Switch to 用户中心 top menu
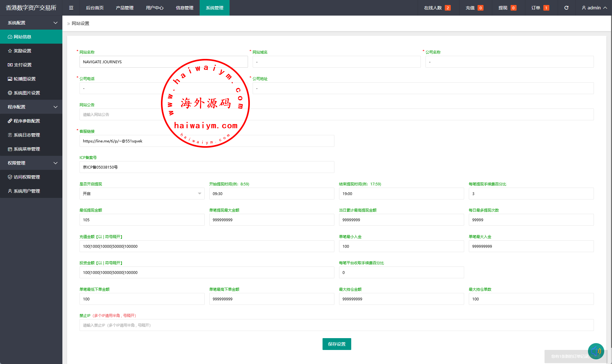The height and width of the screenshot is (364, 612). tap(155, 8)
